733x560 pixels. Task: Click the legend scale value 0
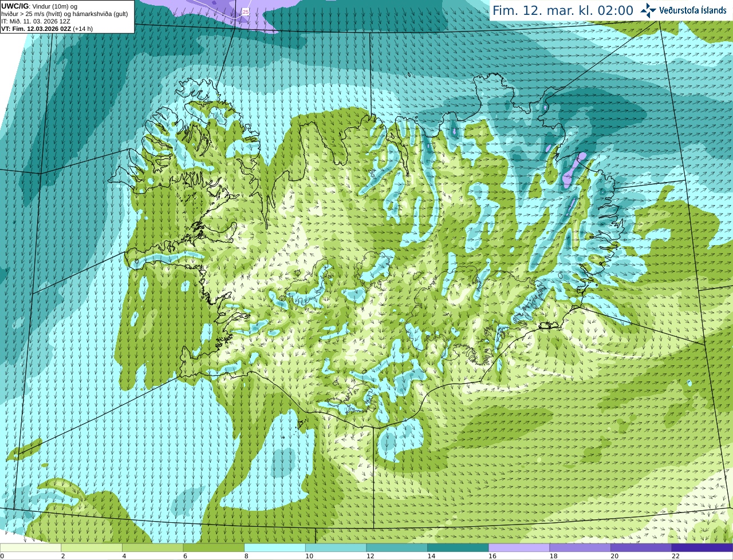click(x=2, y=556)
